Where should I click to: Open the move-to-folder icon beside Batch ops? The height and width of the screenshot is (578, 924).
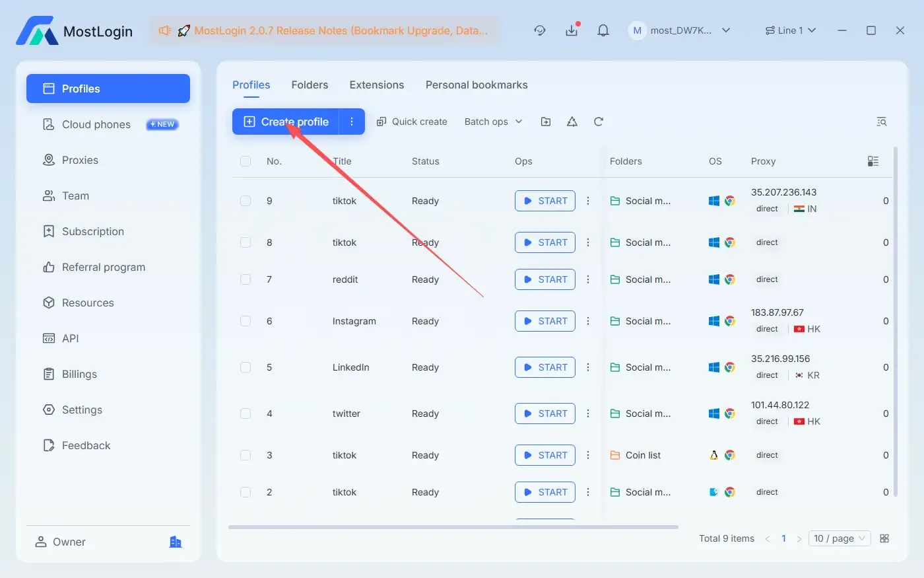point(546,121)
